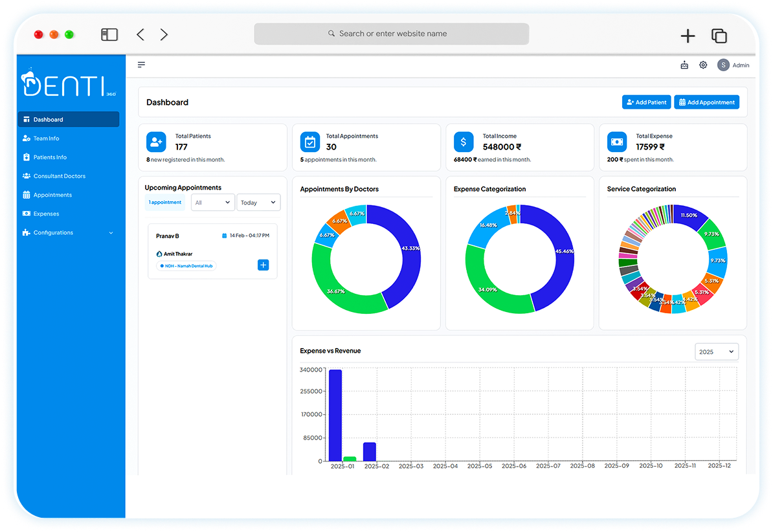The width and height of the screenshot is (773, 532).
Task: Click the Appointments calendar sidebar icon
Action: [x=26, y=195]
